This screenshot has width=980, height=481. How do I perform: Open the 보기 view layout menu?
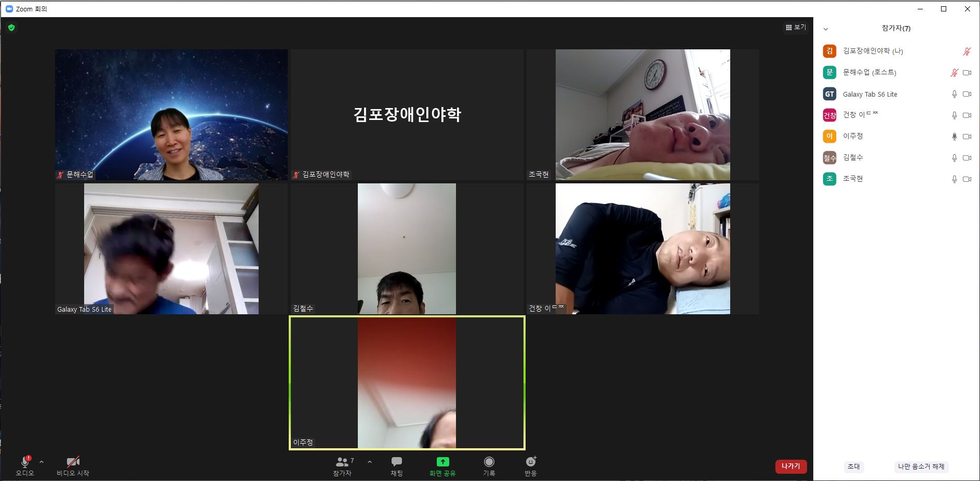[796, 28]
